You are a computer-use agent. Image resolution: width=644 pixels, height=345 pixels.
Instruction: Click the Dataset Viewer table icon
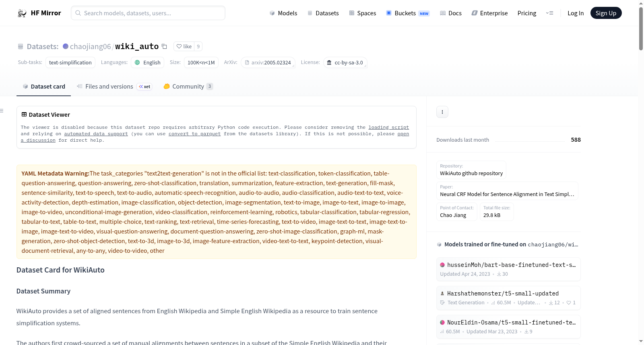24,115
